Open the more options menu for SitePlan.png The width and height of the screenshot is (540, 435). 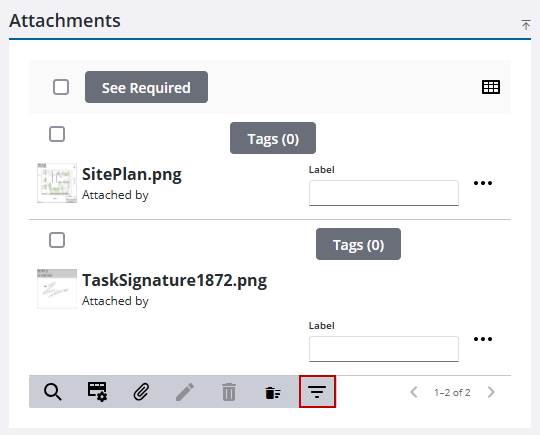point(483,183)
